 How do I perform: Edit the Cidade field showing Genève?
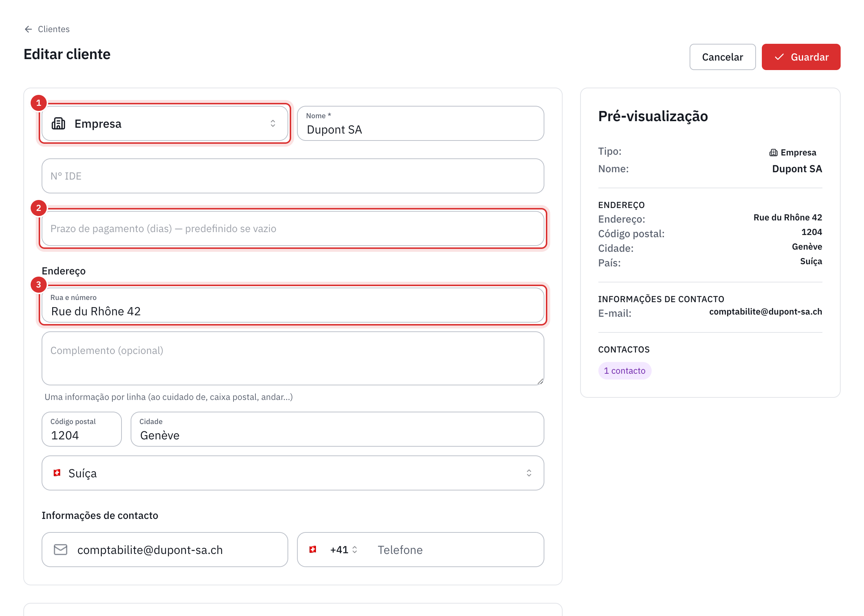coord(337,430)
